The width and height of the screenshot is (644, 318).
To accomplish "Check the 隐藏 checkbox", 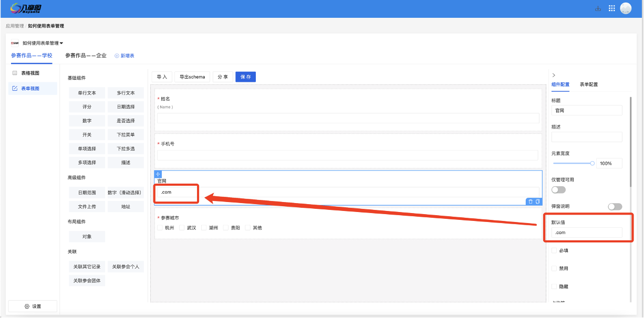I will [554, 287].
